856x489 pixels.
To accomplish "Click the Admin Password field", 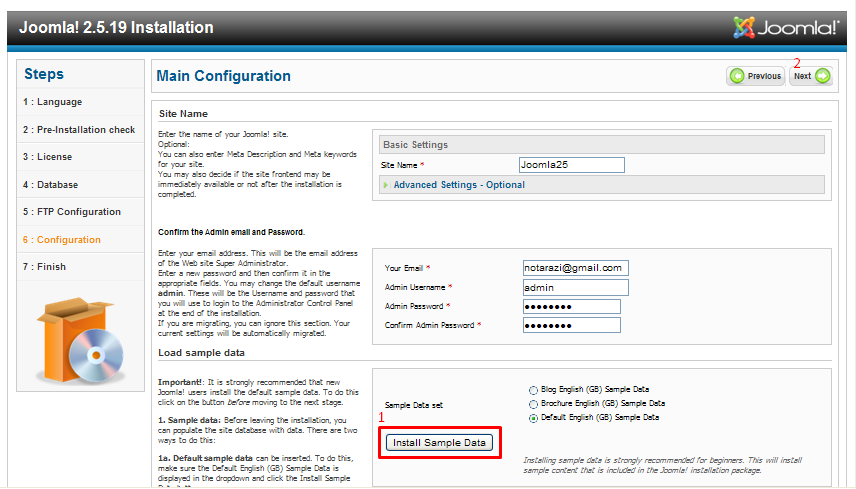I will click(572, 307).
